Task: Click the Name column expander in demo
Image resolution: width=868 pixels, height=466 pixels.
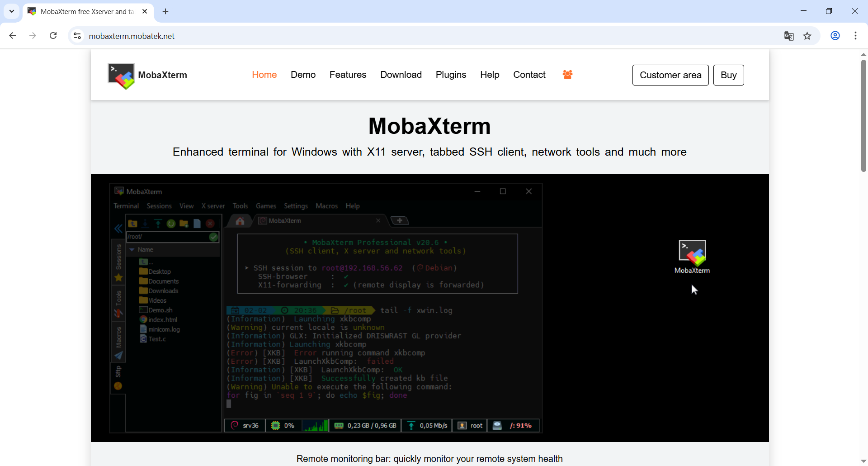Action: [132, 250]
